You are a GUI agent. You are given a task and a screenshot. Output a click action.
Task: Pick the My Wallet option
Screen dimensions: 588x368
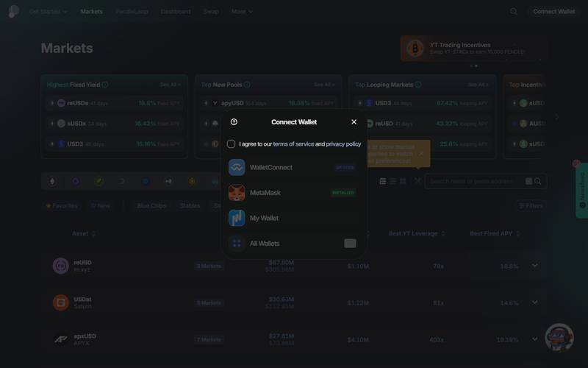[x=293, y=218]
